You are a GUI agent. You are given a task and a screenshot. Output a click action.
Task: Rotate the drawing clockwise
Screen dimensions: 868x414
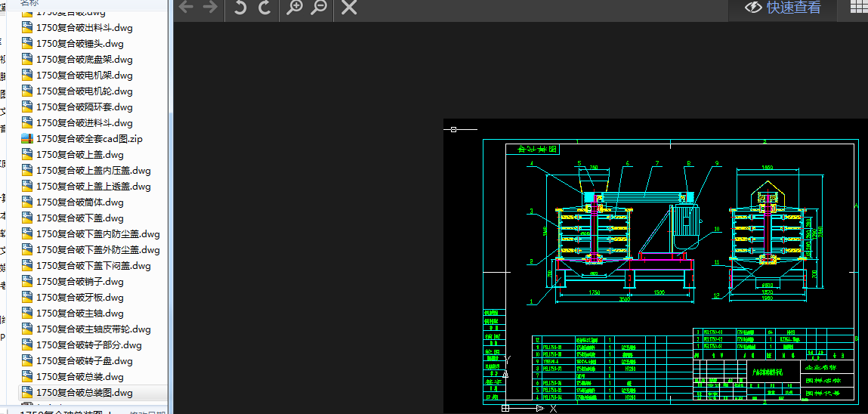(x=264, y=8)
